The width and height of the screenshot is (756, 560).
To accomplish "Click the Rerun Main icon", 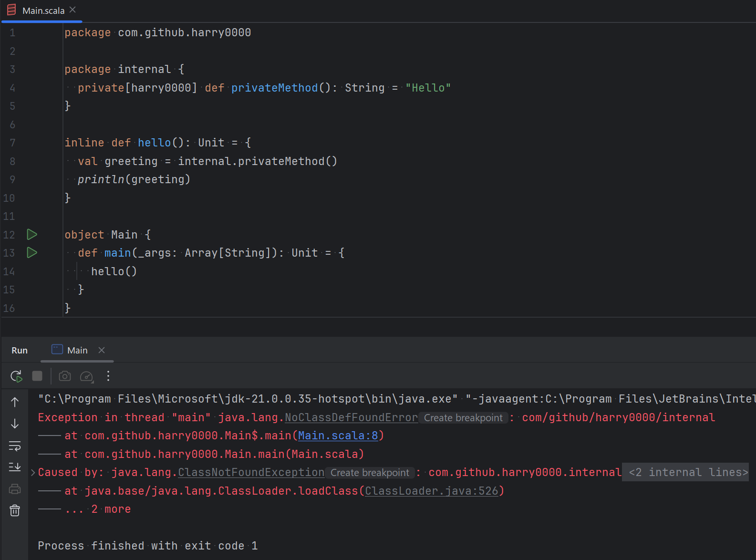I will pyautogui.click(x=16, y=376).
